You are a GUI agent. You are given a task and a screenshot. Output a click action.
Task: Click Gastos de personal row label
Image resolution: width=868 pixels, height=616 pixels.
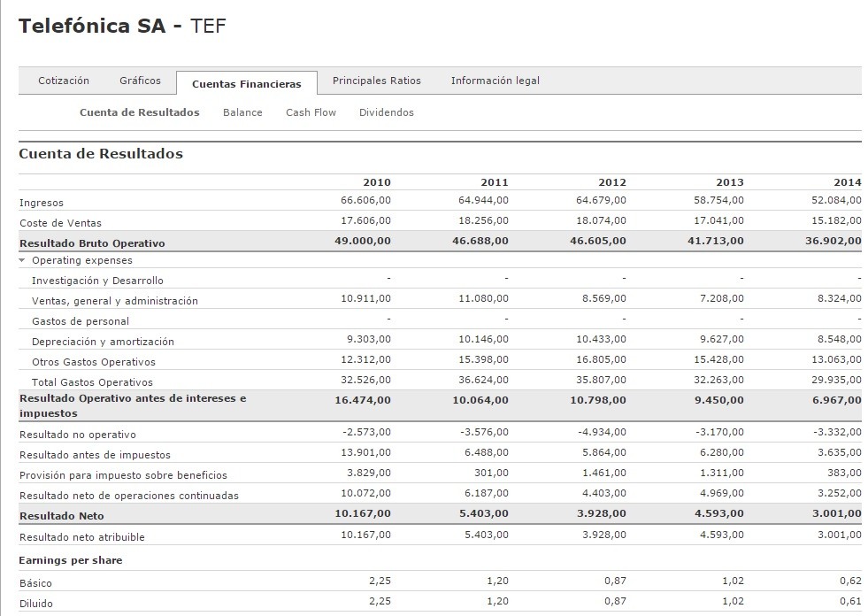[81, 321]
